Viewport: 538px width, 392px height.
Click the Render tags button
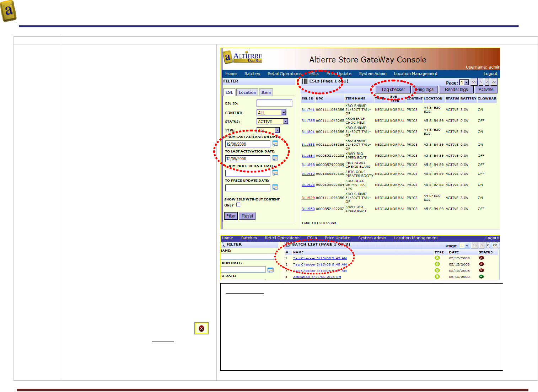pos(456,90)
